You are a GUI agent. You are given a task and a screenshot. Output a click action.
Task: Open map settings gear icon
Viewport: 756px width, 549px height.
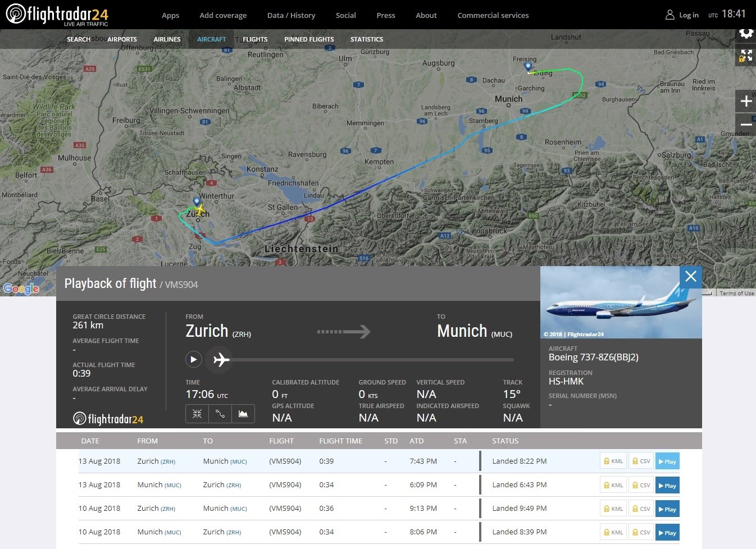coord(746,33)
